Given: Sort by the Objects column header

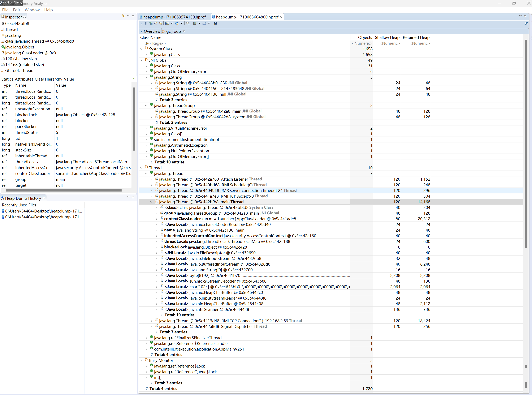Looking at the screenshot, I should pos(362,37).
